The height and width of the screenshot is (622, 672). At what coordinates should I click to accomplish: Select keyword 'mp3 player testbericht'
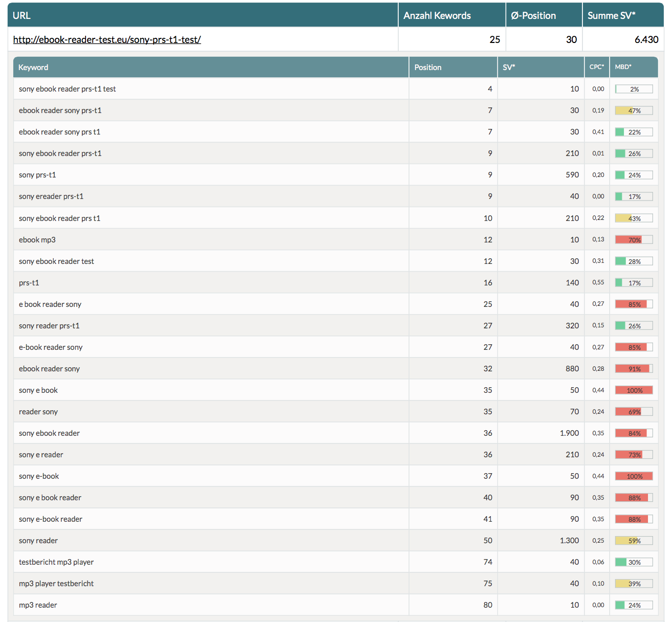pos(56,583)
